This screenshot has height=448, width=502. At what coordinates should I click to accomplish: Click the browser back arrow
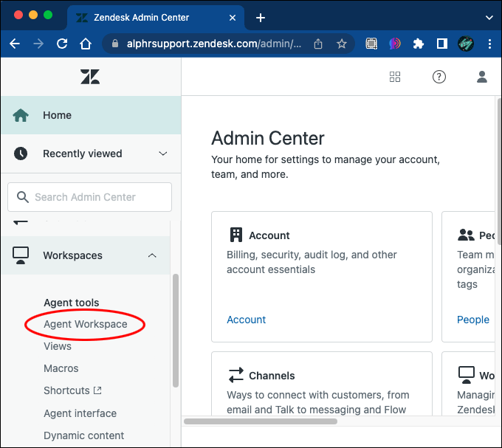point(15,44)
